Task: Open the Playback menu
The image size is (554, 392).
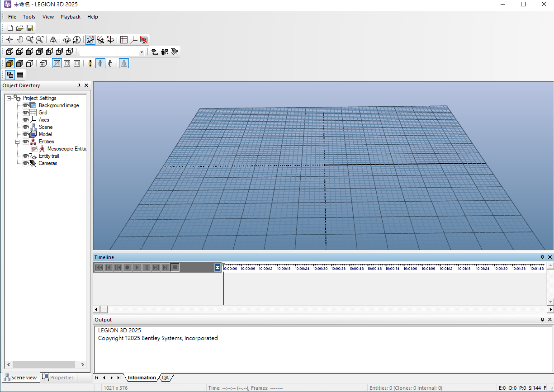Action: (70, 17)
